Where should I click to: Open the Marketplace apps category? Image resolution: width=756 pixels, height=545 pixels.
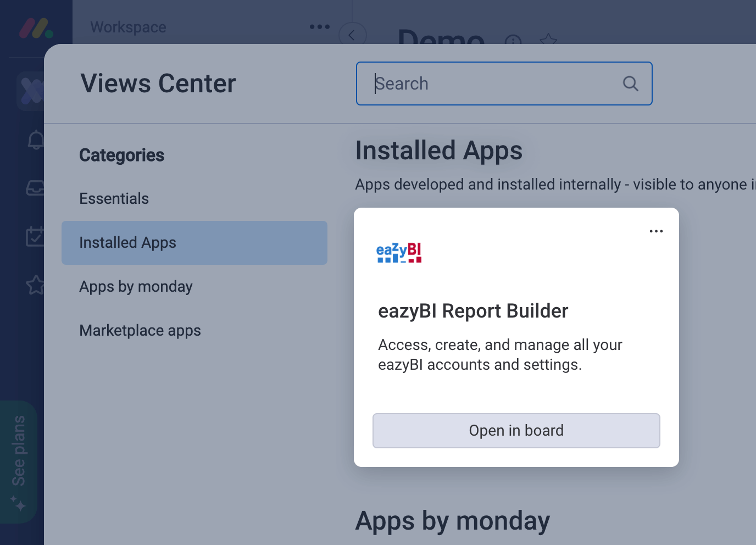pyautogui.click(x=140, y=330)
